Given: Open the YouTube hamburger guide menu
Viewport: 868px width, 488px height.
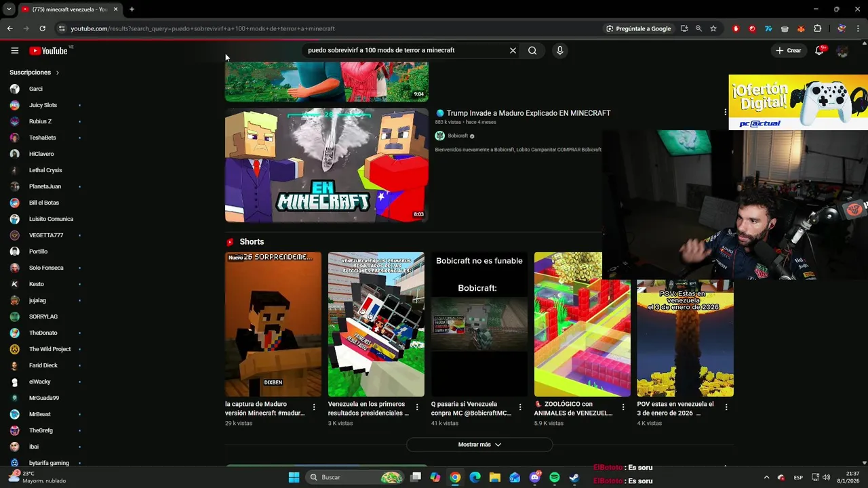Looking at the screenshot, I should (14, 50).
